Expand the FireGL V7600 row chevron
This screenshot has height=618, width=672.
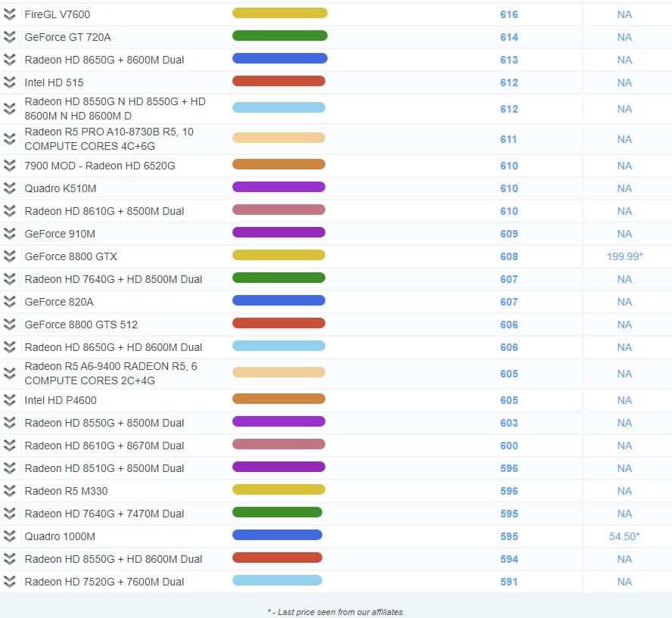9,14
